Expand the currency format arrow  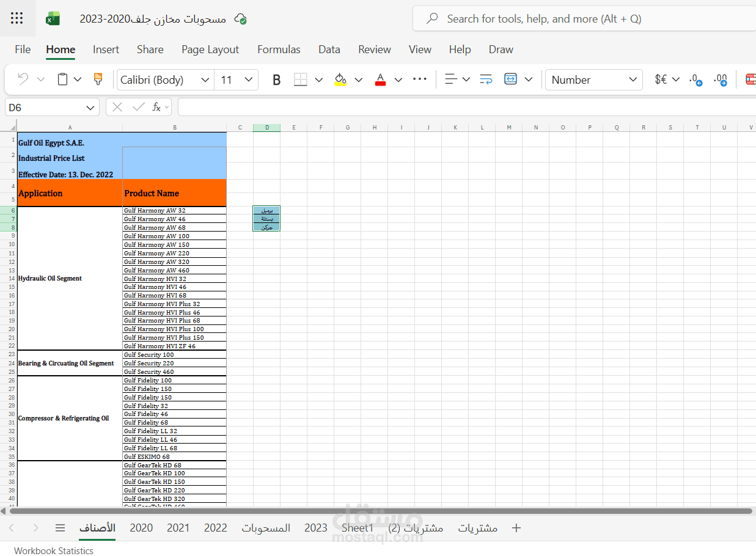click(x=676, y=79)
